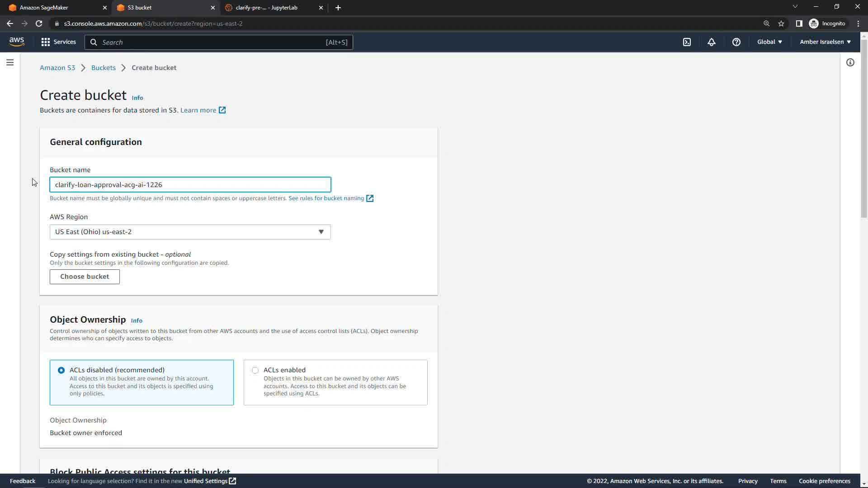Screen dimensions: 868x488
Task: Open the AWS Region dropdown
Action: point(190,232)
